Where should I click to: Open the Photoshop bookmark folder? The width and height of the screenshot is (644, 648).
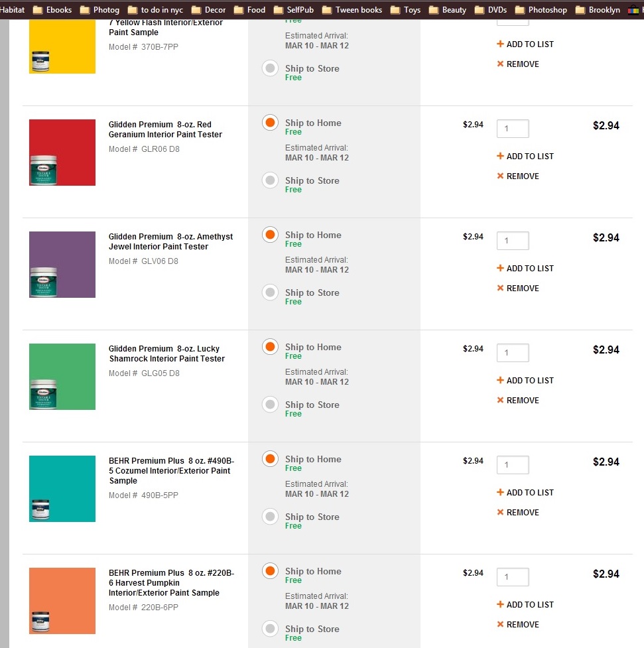click(x=541, y=10)
